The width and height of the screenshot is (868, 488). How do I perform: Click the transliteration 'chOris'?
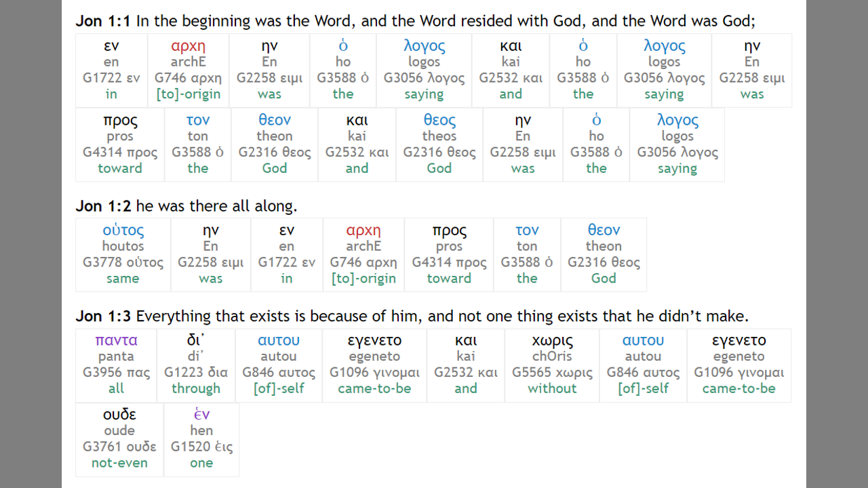(x=552, y=356)
